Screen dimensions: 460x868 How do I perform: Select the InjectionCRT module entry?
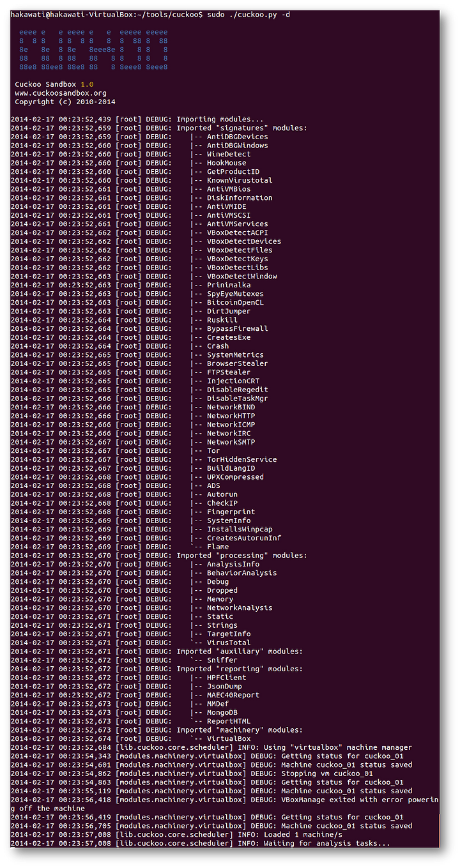(x=233, y=381)
